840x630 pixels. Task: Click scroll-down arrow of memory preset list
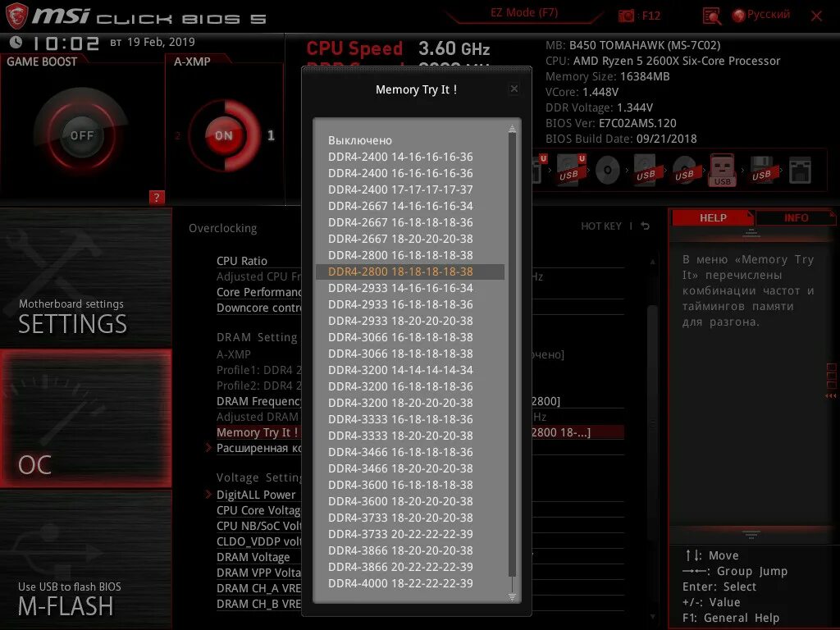pos(512,596)
